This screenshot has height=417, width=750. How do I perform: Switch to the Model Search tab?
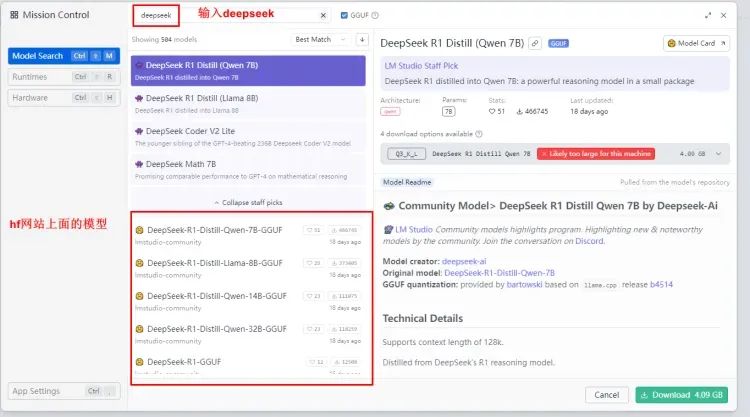(64, 56)
